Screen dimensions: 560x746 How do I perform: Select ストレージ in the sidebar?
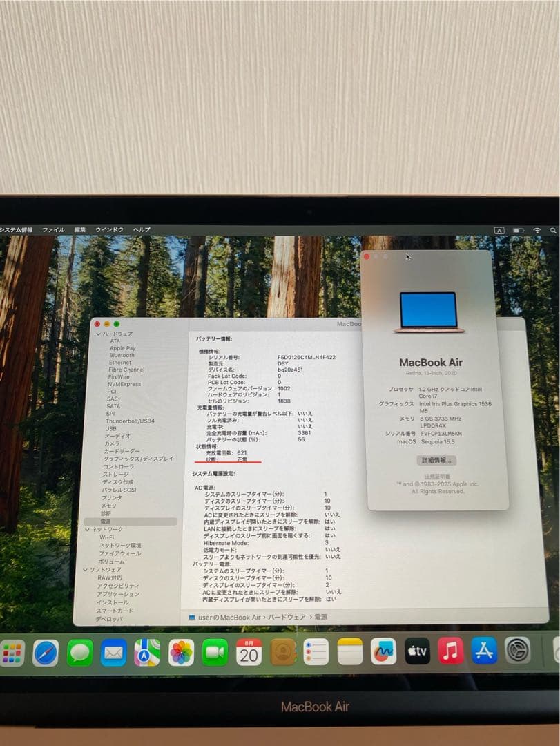(115, 475)
